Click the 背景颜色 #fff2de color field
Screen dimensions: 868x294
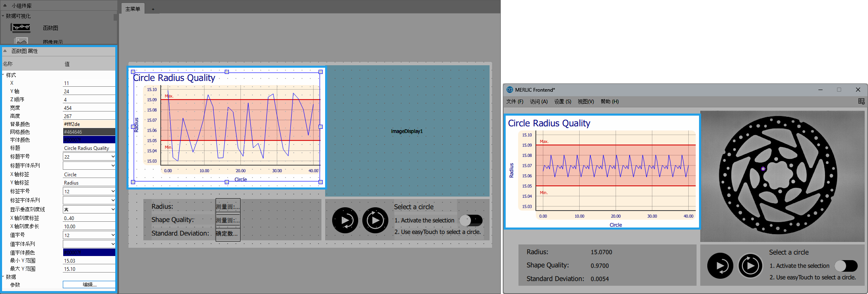89,124
